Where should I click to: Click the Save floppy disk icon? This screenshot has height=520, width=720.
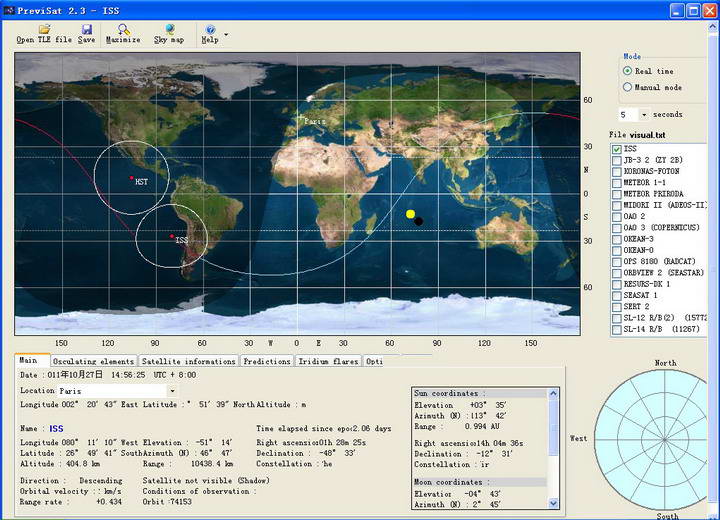click(x=87, y=29)
